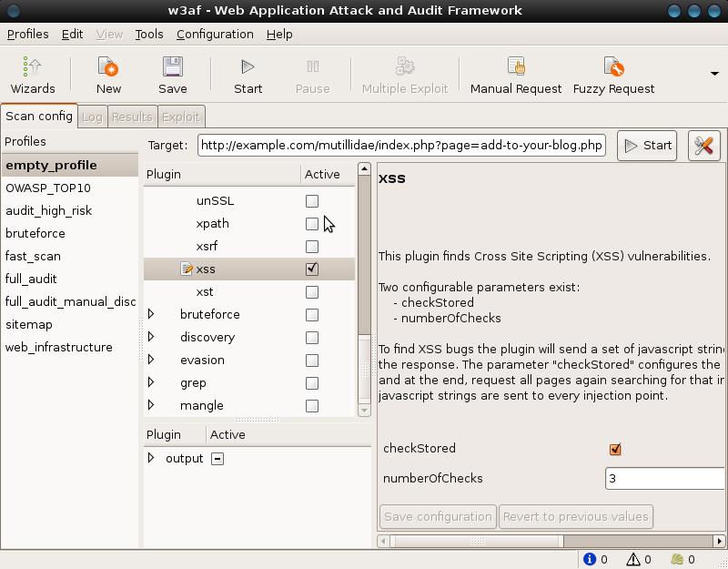
Task: Select the OWASP_TOP10 profile
Action: tap(48, 188)
